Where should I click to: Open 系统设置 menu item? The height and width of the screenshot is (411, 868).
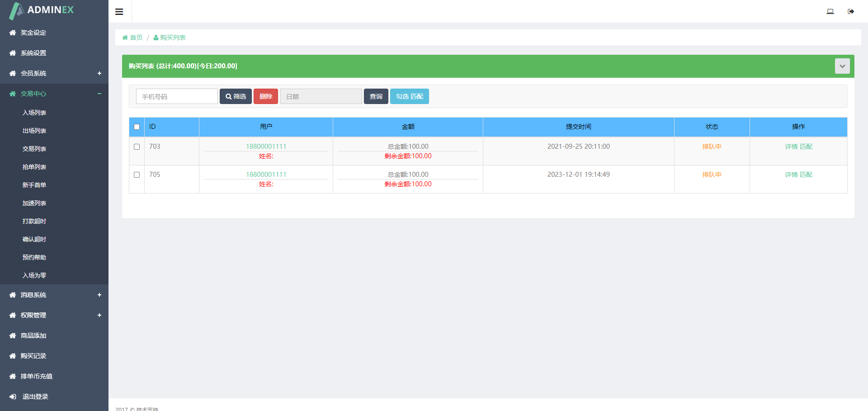33,53
